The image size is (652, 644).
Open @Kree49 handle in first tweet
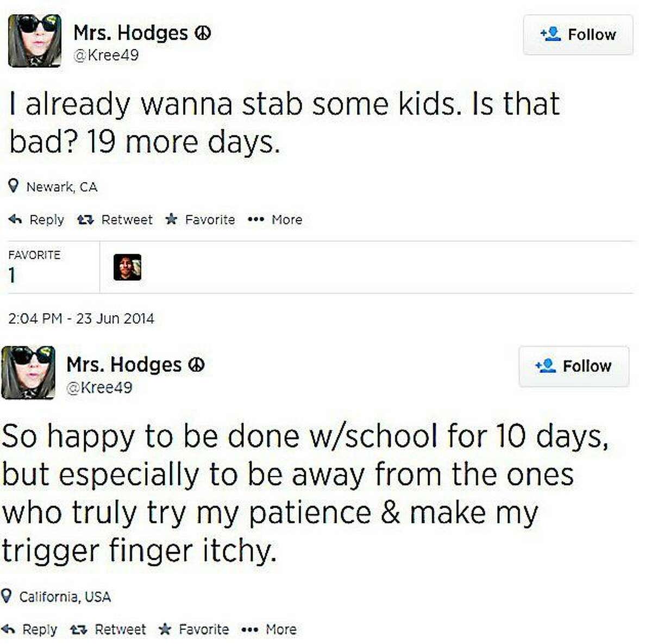click(x=106, y=55)
